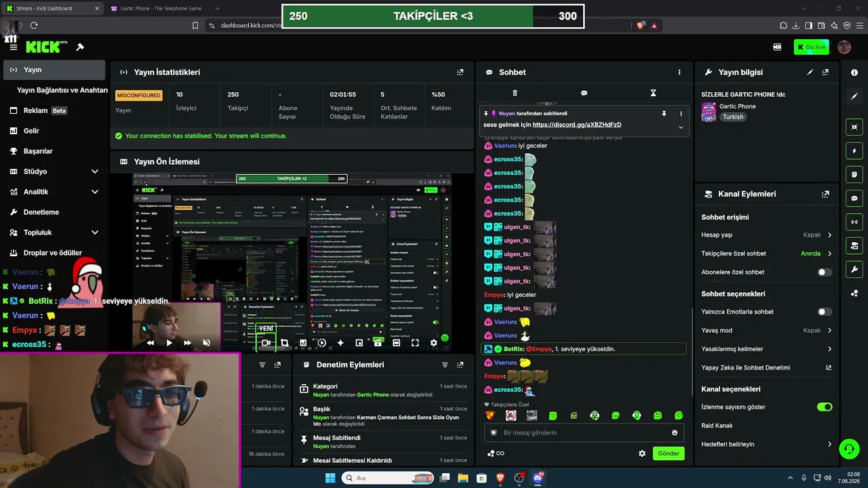Open the Reklam sidebar item
This screenshot has width=868, height=488.
[x=54, y=110]
